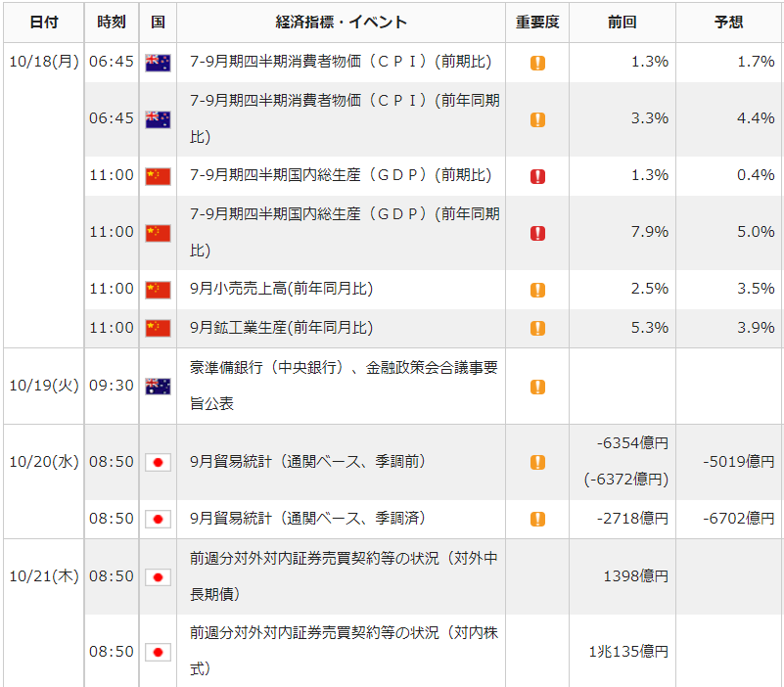Screen dimensions: 784x687
Task: Click the orange importance icon on the 9月貿易統計（季調済）row
Action: [x=535, y=519]
